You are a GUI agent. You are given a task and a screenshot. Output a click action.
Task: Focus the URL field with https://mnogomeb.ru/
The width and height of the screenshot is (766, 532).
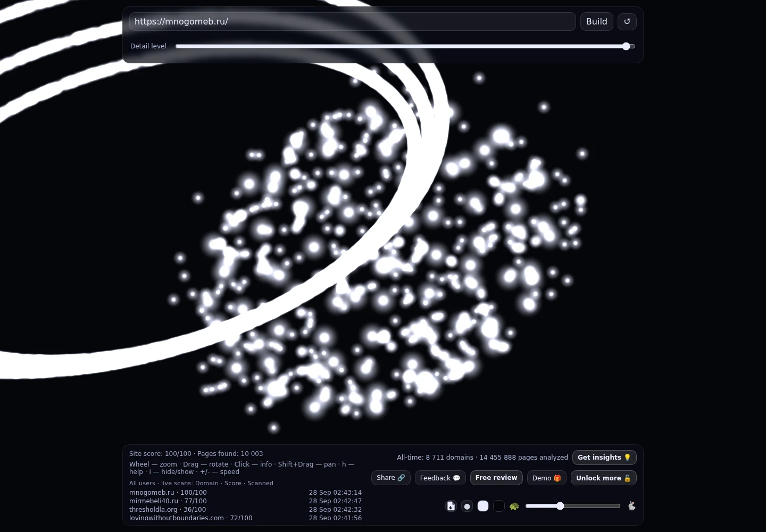[352, 22]
